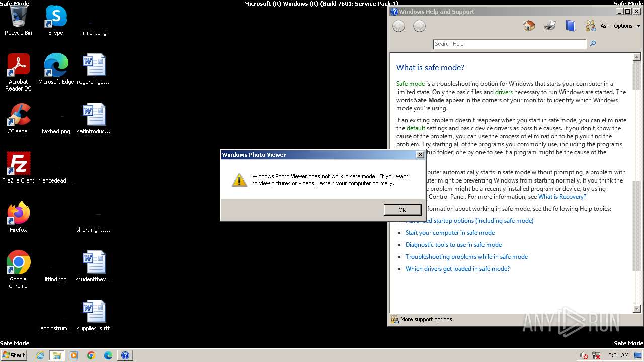Screen dimensions: 644x362
Task: Select the regardingp... Word document
Action: coord(94,70)
